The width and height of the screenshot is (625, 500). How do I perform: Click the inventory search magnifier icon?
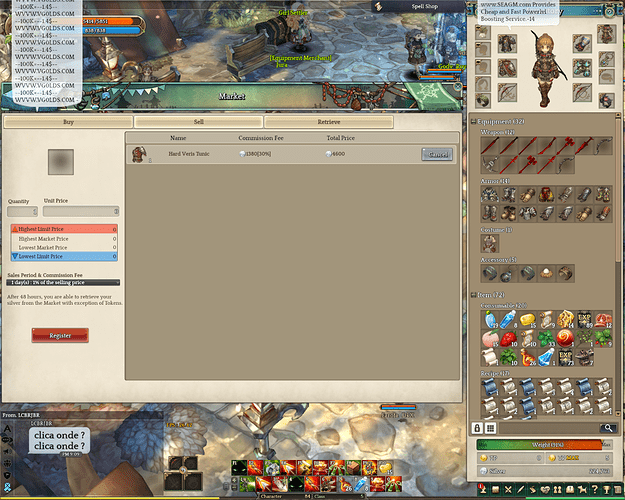pyautogui.click(x=607, y=427)
